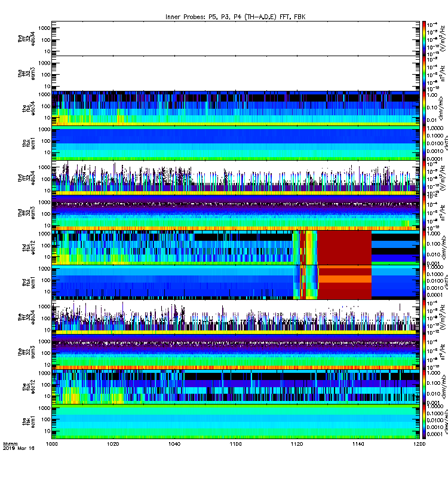Click the 'tha fbk edc34' y-axis label
The image size is (448, 478).
pyautogui.click(x=29, y=108)
